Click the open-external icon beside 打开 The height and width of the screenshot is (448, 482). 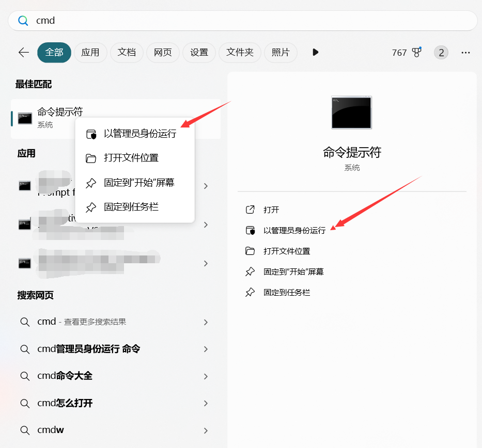point(250,210)
